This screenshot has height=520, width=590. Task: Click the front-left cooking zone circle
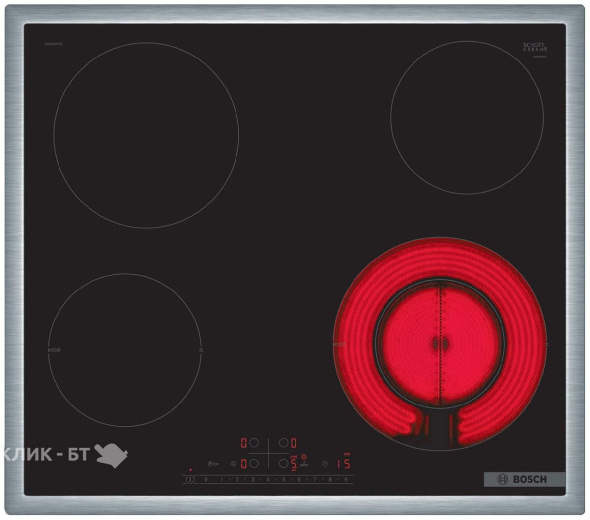pyautogui.click(x=125, y=350)
